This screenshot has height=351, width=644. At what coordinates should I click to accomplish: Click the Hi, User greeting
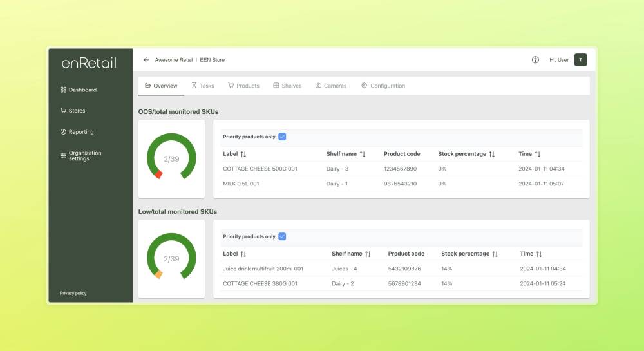[559, 60]
